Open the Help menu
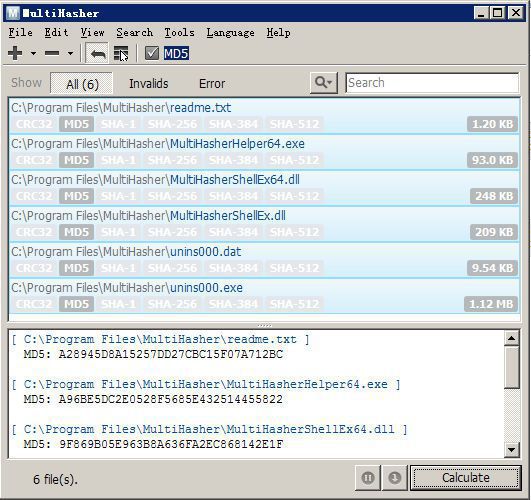The height and width of the screenshot is (500, 531). (x=278, y=33)
